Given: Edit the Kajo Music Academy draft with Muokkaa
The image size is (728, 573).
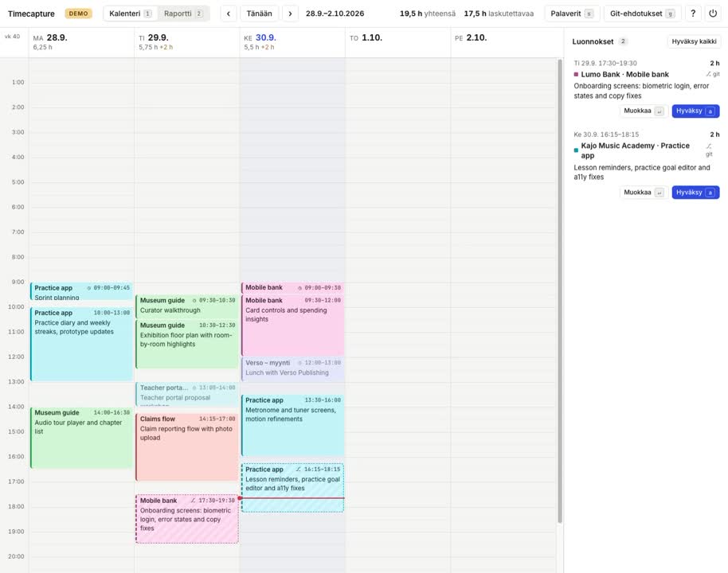Looking at the screenshot, I should [643, 192].
